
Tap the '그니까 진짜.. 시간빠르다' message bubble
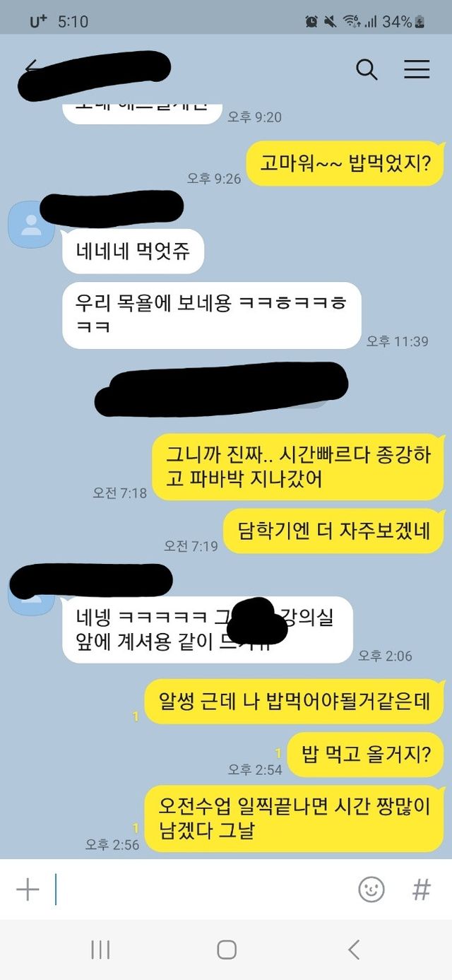298,467
